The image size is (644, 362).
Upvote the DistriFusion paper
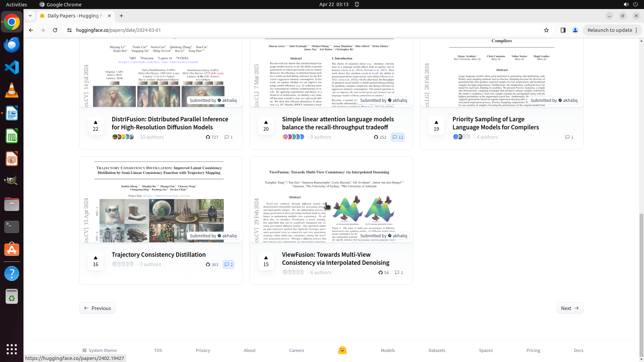[96, 125]
